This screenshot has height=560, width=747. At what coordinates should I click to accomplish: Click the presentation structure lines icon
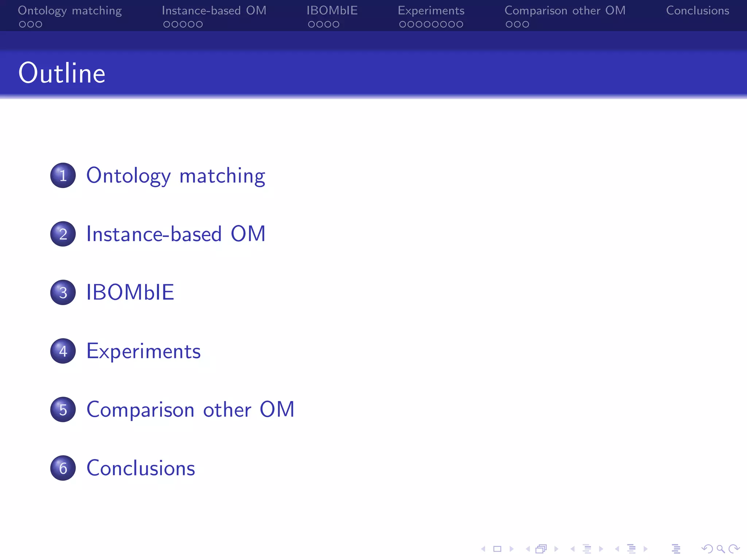pyautogui.click(x=676, y=549)
